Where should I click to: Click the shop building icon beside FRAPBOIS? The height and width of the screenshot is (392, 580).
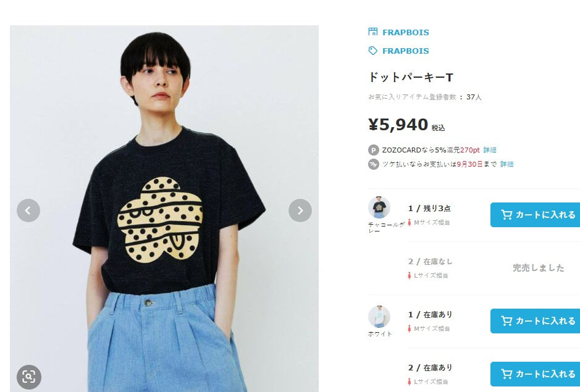[373, 32]
